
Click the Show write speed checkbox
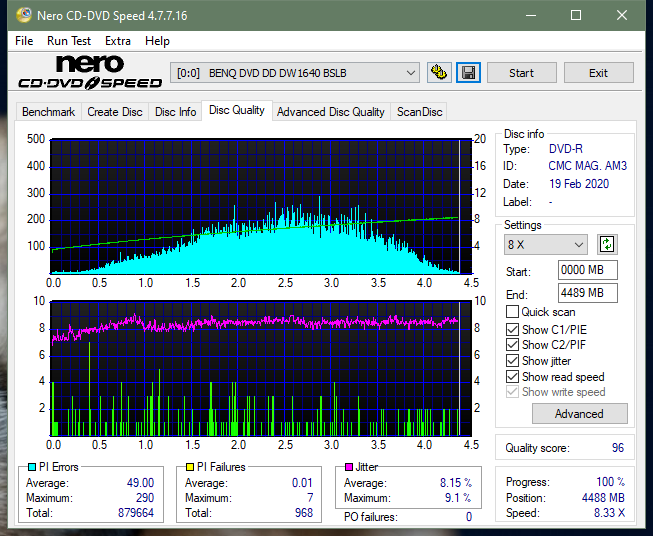pos(512,392)
